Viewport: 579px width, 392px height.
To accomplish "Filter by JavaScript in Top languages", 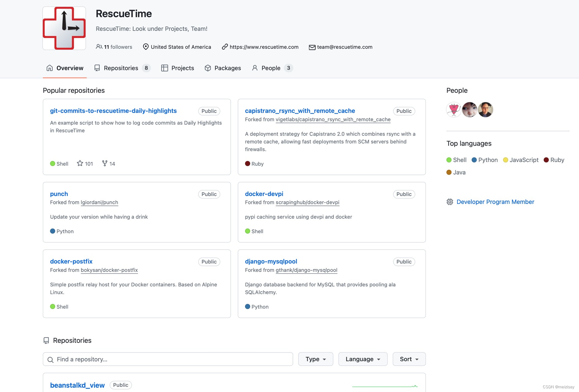I will [521, 160].
